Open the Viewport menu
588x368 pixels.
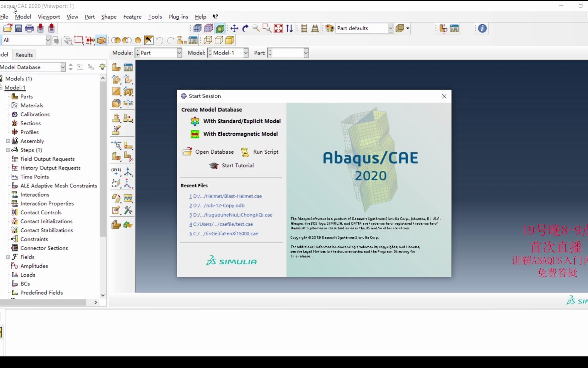pos(49,17)
